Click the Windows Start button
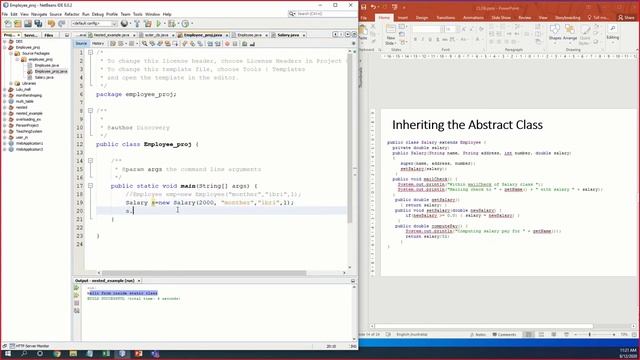The image size is (640, 360). coord(8,354)
